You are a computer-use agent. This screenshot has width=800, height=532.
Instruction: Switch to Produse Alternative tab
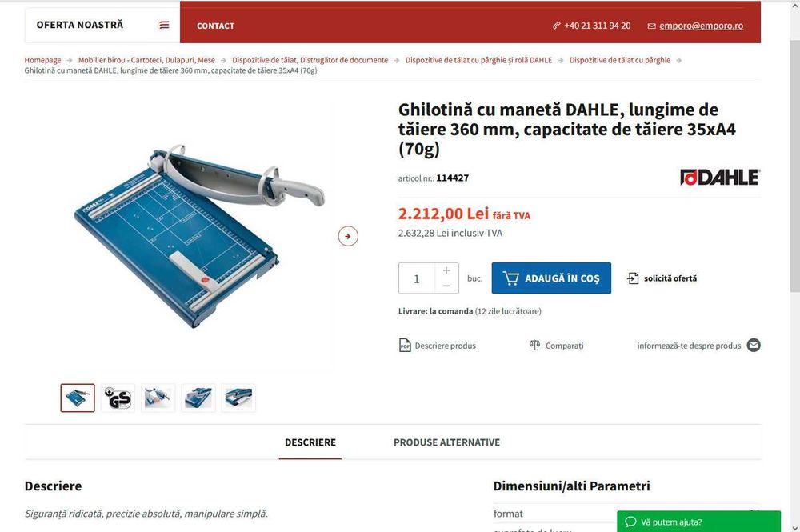(x=446, y=442)
